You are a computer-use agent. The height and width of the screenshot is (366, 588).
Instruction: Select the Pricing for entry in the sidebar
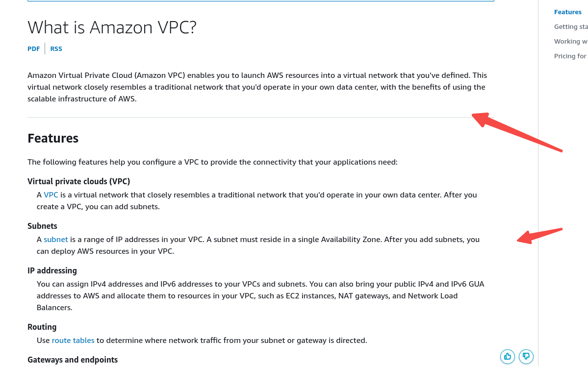coord(570,56)
